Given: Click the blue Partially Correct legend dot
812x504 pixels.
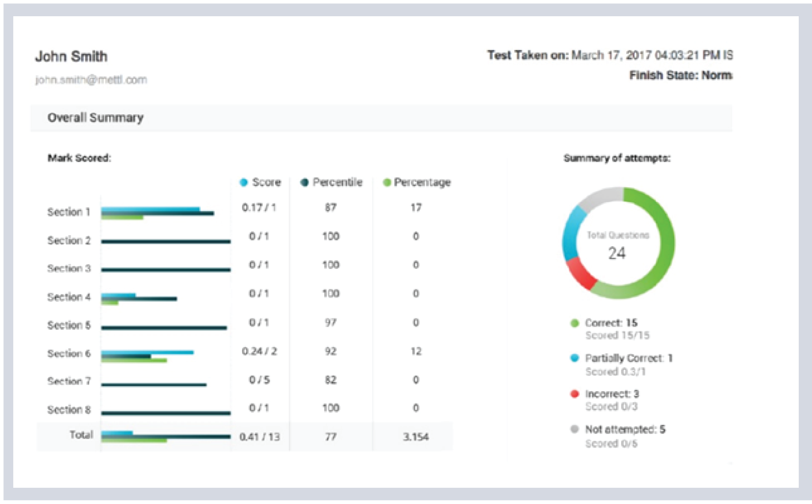Looking at the screenshot, I should tap(575, 358).
